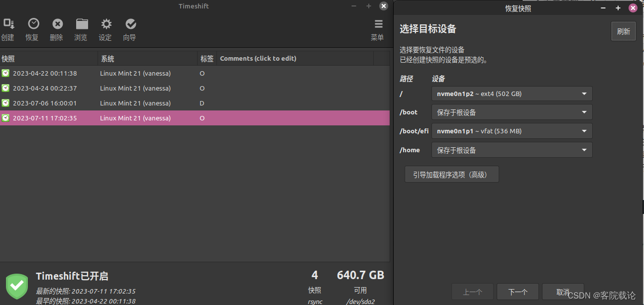Click the Restore (恢复) clock icon
Viewport: 644px width, 305px height.
coord(33,24)
